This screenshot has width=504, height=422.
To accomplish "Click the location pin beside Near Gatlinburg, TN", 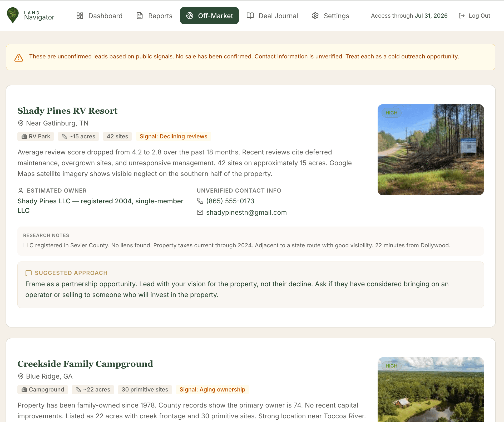I will pyautogui.click(x=21, y=123).
